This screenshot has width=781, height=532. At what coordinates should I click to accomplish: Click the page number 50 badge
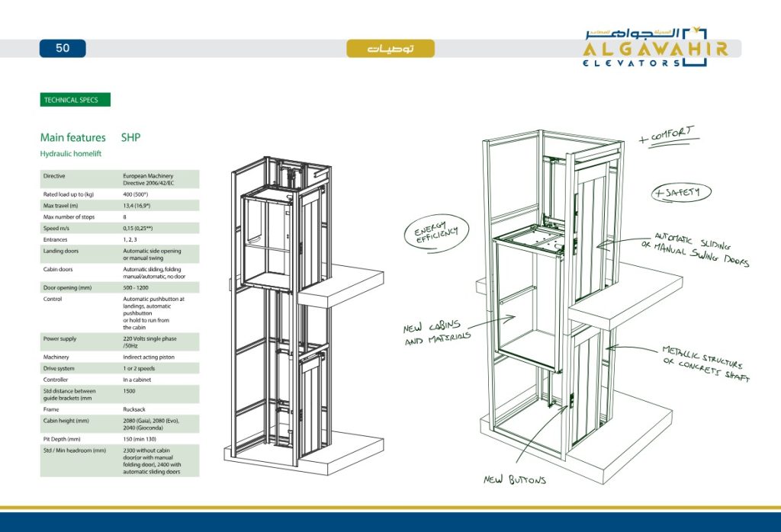[x=63, y=48]
